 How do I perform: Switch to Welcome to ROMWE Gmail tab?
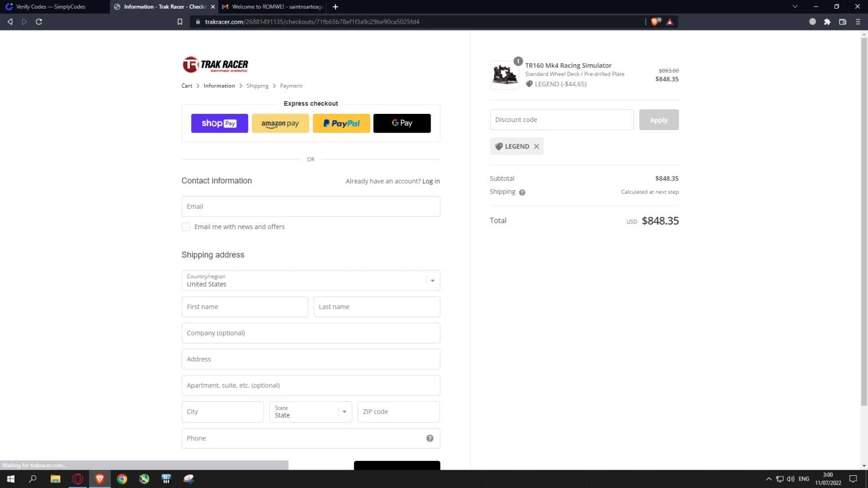[x=272, y=7]
